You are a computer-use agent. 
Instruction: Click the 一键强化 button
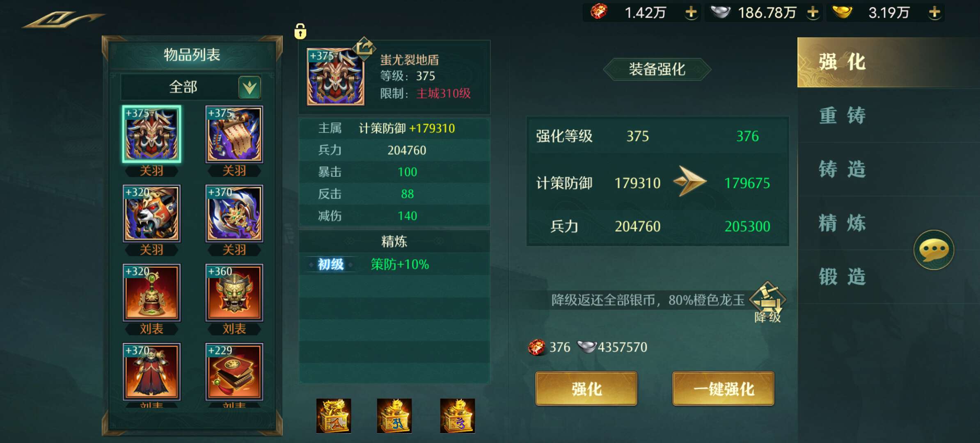pos(723,389)
